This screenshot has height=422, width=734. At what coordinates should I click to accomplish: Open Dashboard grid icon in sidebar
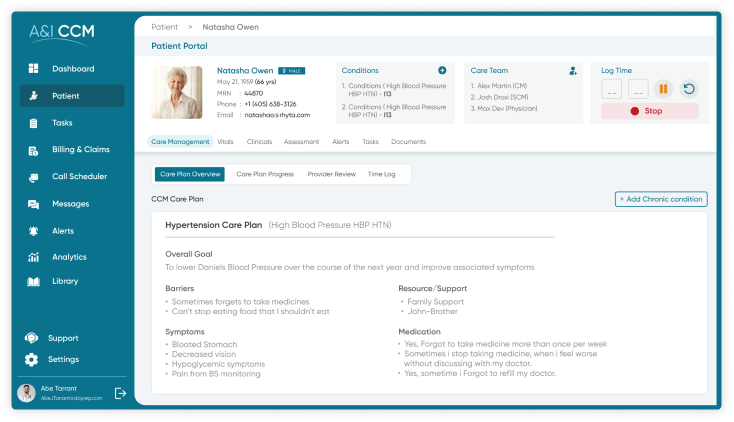pyautogui.click(x=33, y=68)
